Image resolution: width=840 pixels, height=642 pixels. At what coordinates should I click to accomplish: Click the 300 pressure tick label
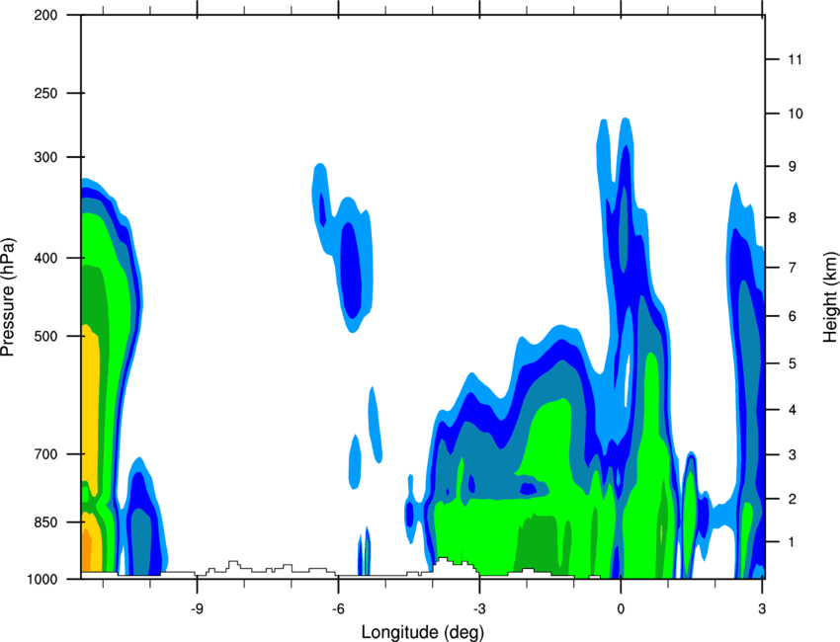coord(45,157)
